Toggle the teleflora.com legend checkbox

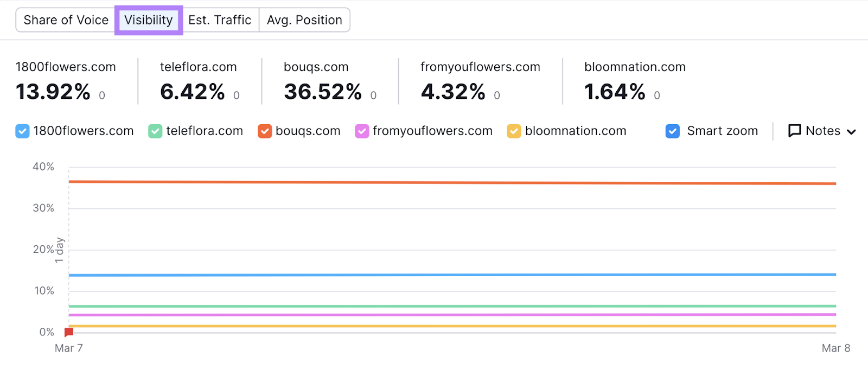pyautogui.click(x=155, y=131)
